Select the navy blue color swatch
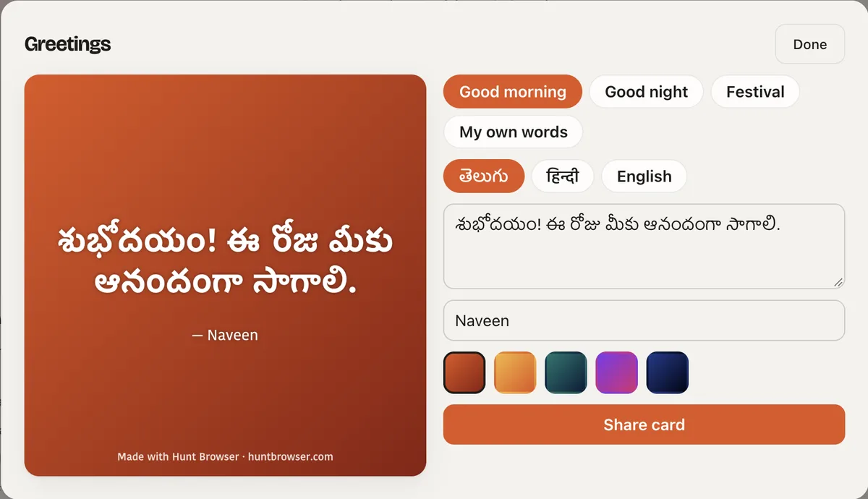Image resolution: width=868 pixels, height=499 pixels. tap(667, 372)
